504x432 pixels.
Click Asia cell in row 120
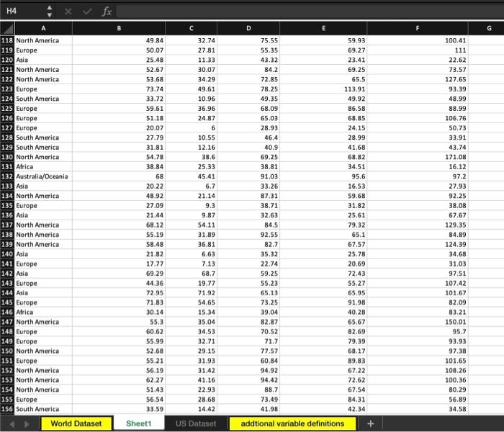click(43, 60)
